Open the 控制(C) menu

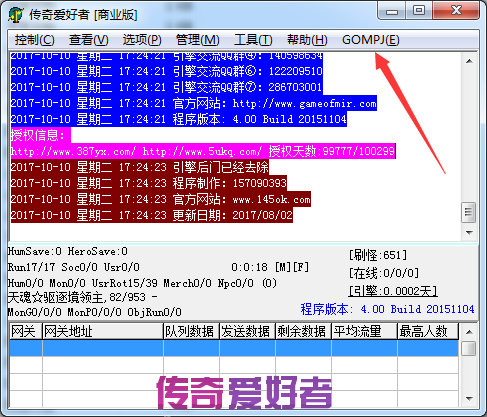click(34, 40)
